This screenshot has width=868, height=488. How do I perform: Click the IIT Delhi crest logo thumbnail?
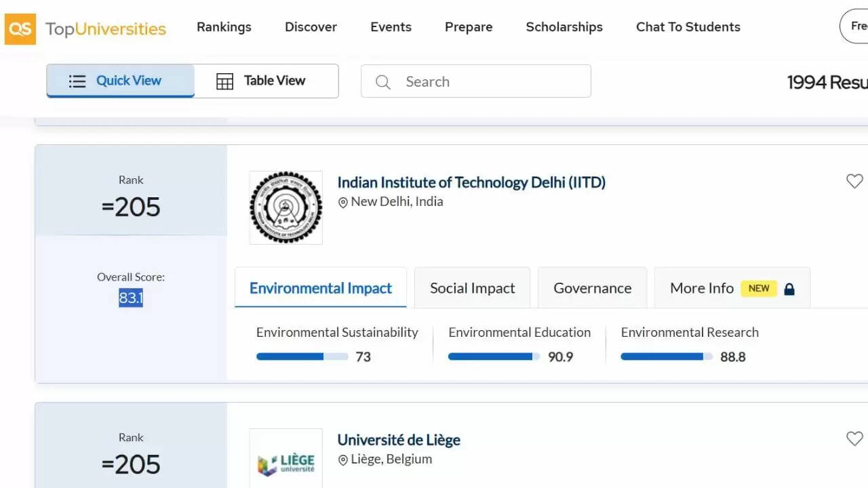[285, 207]
